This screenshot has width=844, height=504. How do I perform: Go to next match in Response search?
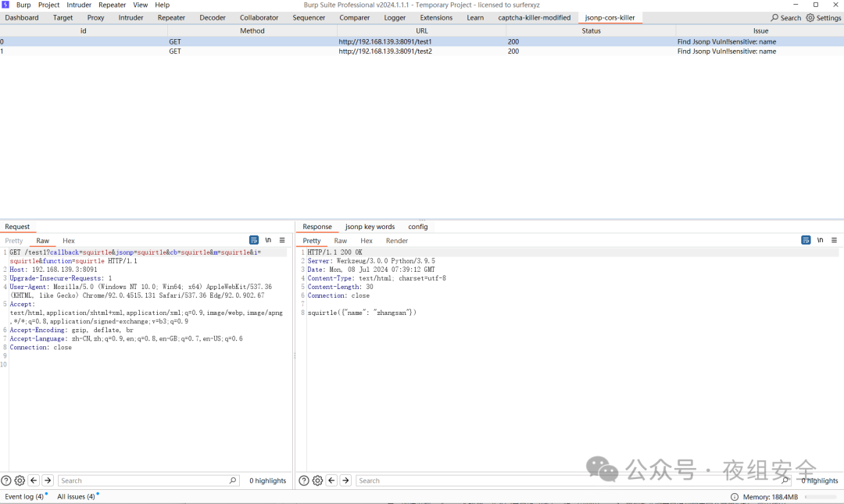345,481
